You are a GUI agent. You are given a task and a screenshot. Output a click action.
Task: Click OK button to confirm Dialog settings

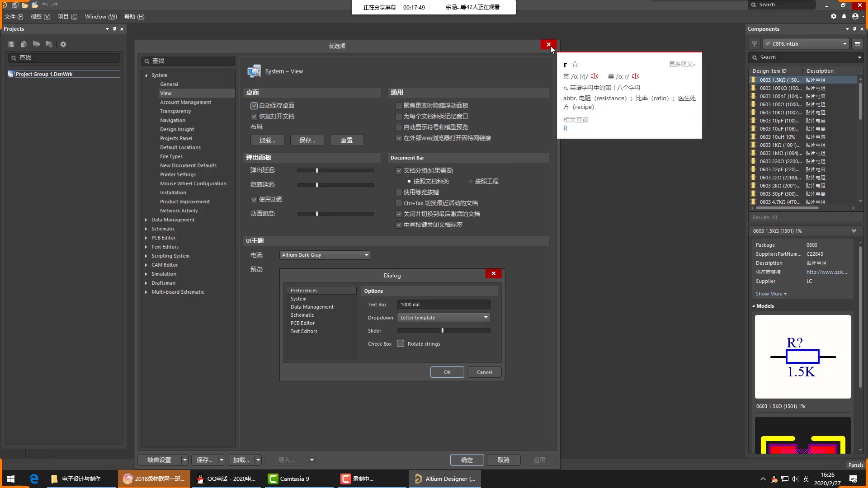coord(447,372)
